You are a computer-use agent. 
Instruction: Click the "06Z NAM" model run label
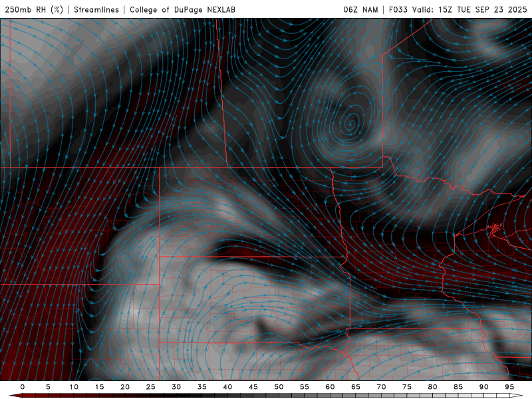pyautogui.click(x=360, y=9)
